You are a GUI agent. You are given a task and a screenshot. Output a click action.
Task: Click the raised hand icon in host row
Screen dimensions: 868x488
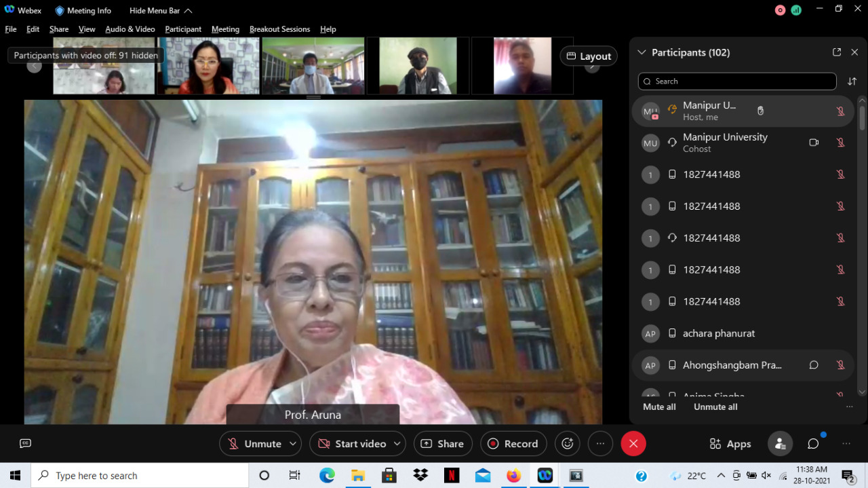(x=760, y=111)
